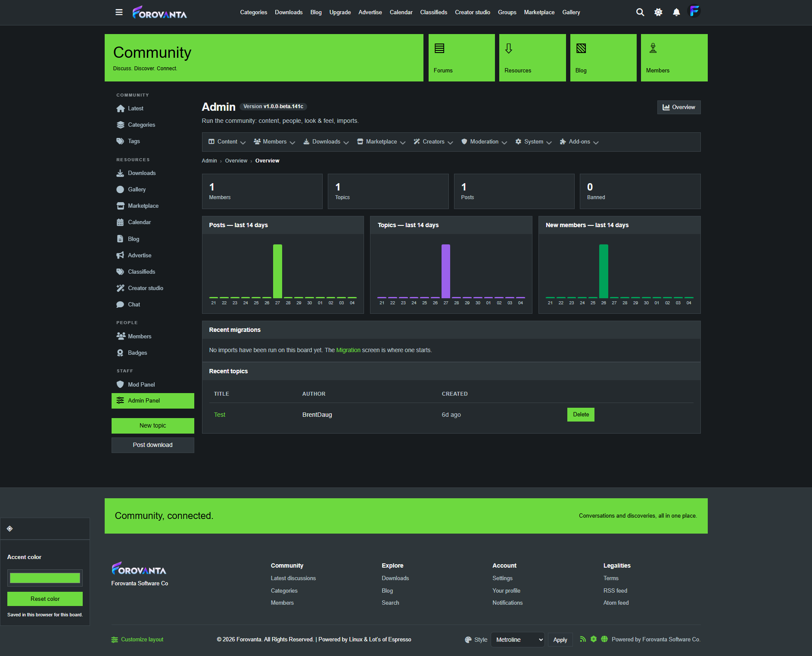Viewport: 812px width, 656px height.
Task: Open Classifieds in top navigation
Action: tap(433, 12)
